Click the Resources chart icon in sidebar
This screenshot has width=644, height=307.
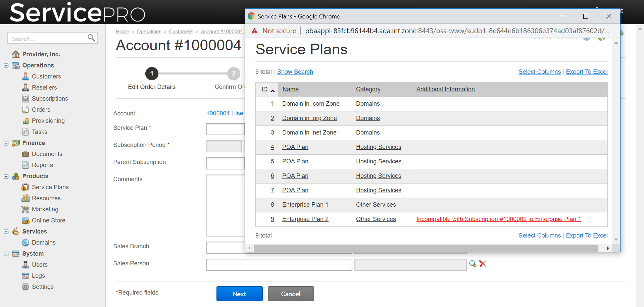pos(26,198)
